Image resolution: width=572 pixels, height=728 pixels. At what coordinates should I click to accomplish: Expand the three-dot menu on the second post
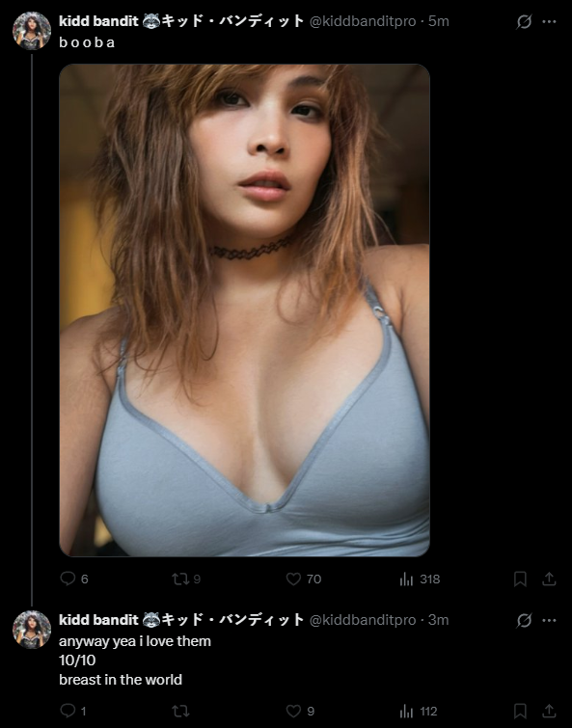coord(549,620)
